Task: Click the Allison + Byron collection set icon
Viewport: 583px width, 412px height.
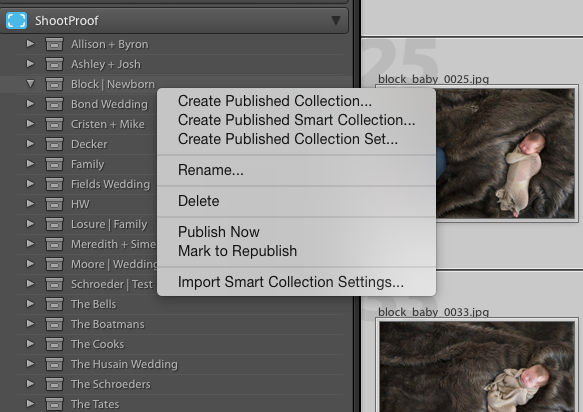Action: pos(54,44)
